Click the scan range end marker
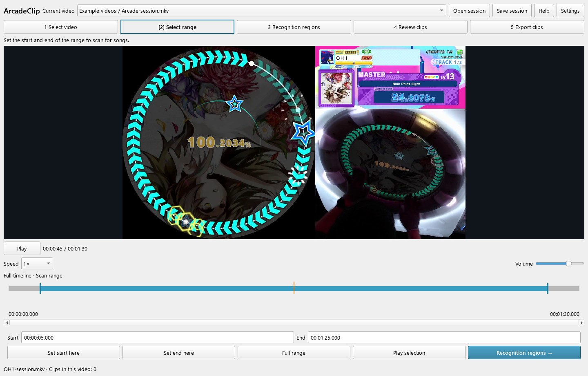Image resolution: width=588 pixels, height=376 pixels. pos(548,289)
